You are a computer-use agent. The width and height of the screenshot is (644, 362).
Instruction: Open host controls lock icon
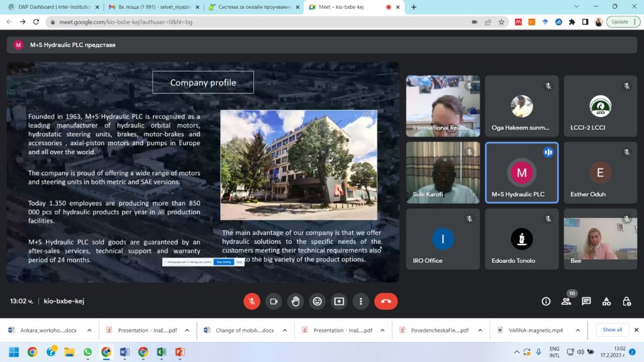(626, 301)
